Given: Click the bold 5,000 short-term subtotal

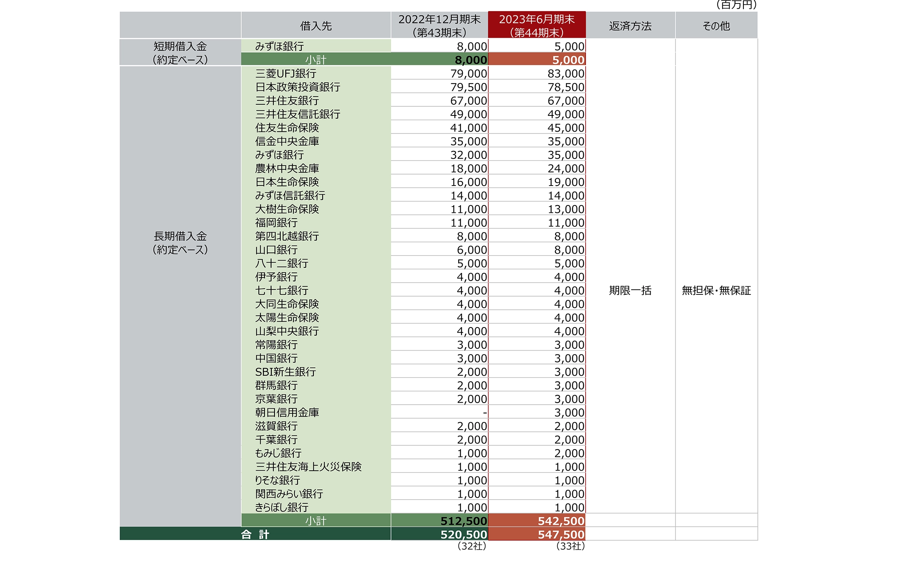Looking at the screenshot, I should click(568, 60).
